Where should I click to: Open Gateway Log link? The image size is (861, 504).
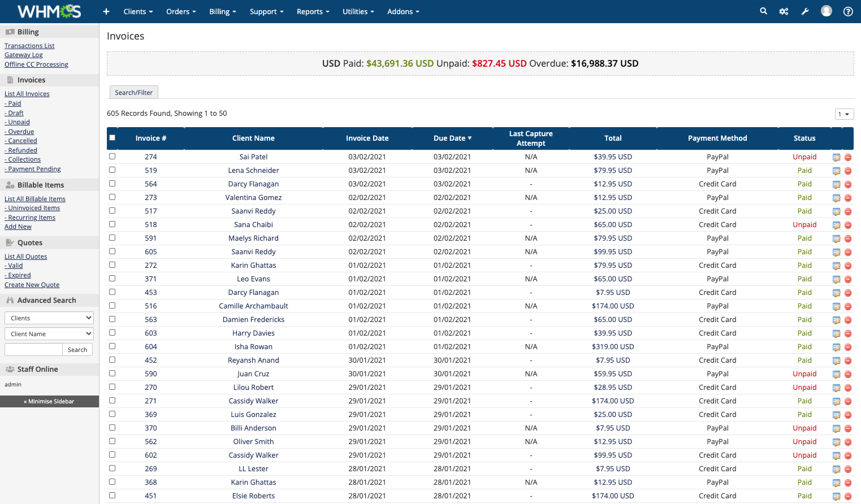point(24,55)
